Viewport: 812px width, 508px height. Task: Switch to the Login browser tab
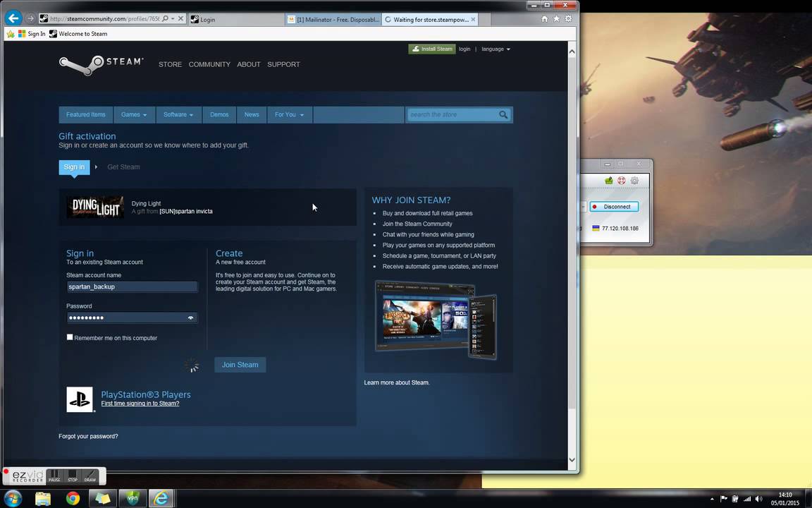(235, 19)
